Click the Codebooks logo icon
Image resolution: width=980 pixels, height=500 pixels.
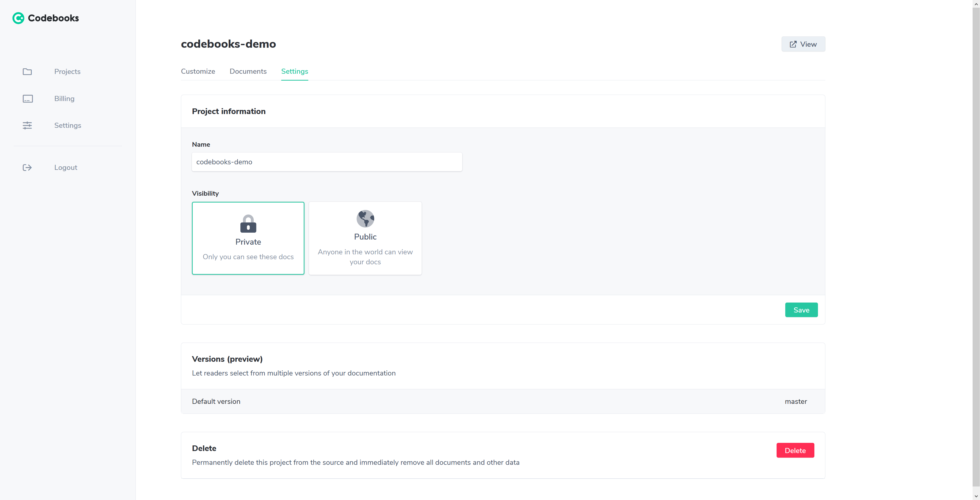click(x=18, y=18)
